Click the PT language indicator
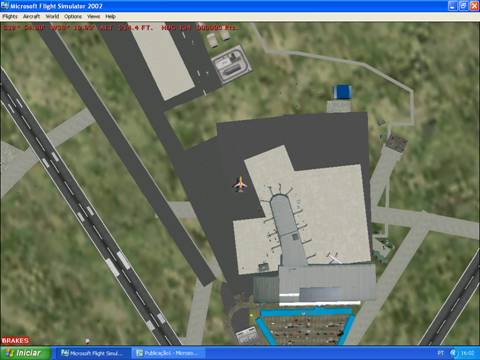480x360 pixels. point(440,353)
